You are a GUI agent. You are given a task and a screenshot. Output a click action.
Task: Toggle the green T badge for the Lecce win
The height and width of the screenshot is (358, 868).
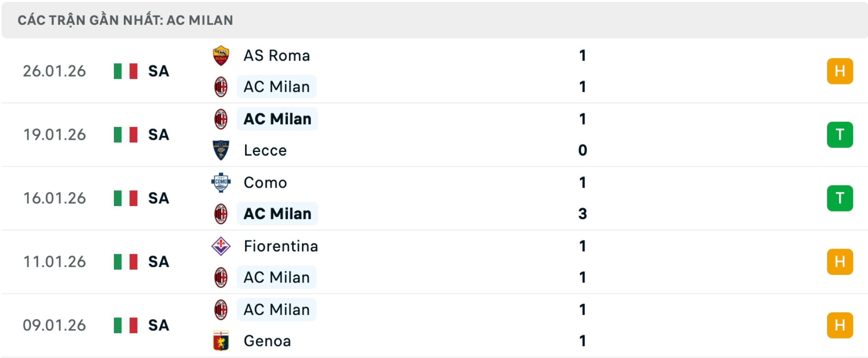coord(840,135)
